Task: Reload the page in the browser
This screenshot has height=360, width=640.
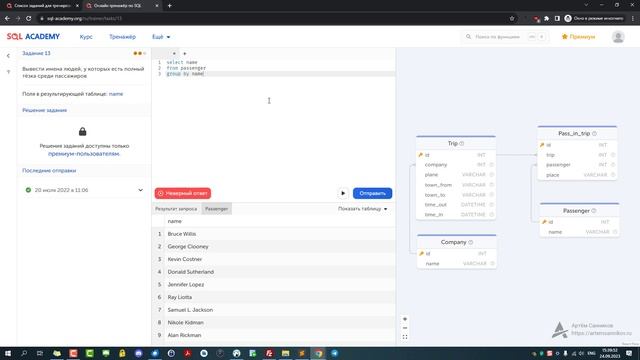Action: 29,18
